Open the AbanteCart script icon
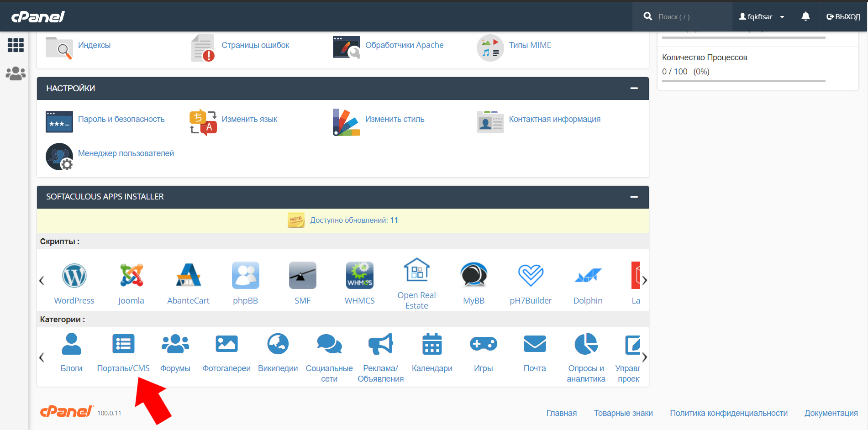The image size is (868, 430). click(188, 275)
